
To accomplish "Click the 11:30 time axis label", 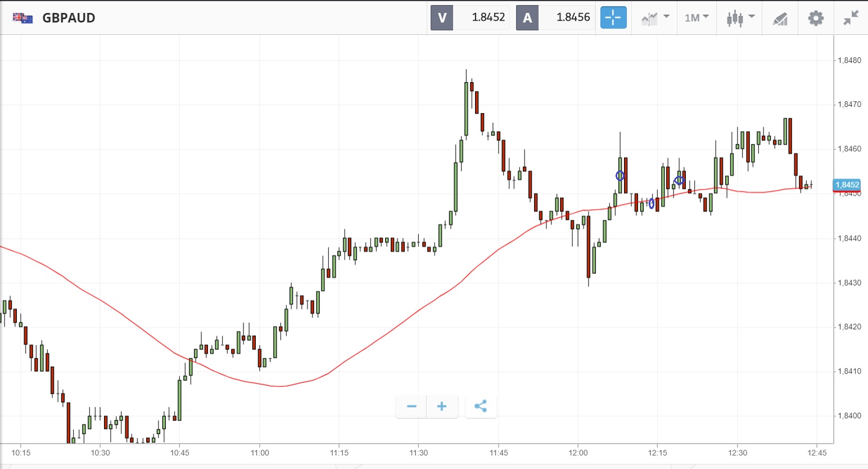I will point(419,453).
